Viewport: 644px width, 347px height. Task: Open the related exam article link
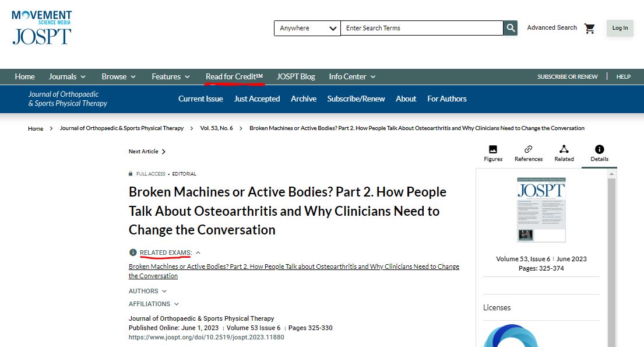294,271
